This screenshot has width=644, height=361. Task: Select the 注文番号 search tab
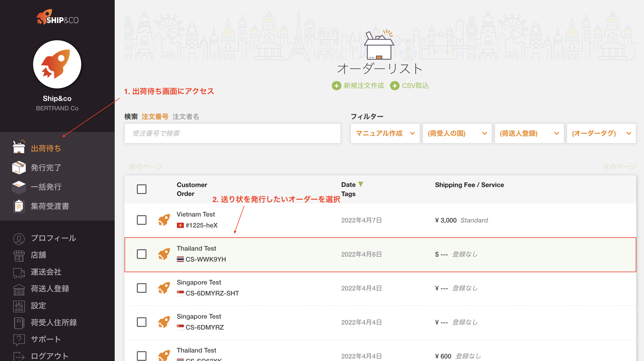155,117
